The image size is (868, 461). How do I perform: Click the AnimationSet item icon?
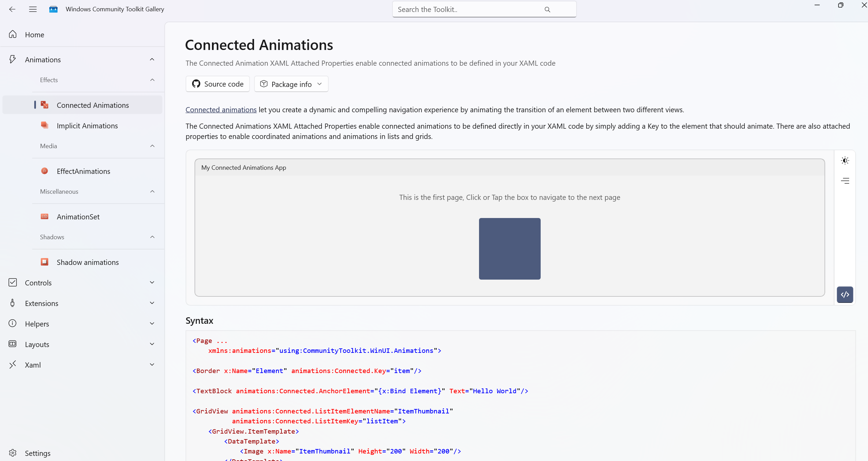[45, 216]
